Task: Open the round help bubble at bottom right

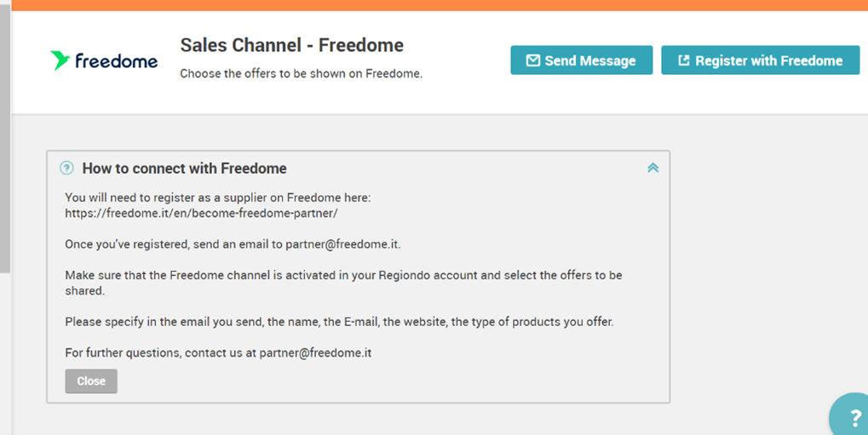Action: click(x=849, y=415)
